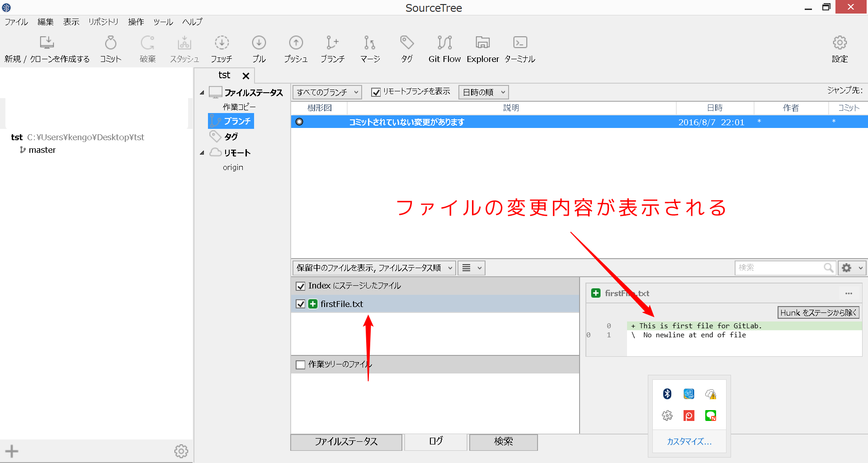This screenshot has width=868, height=463.
Task: Click the カスタマイズ... link in tray popup
Action: 689,442
